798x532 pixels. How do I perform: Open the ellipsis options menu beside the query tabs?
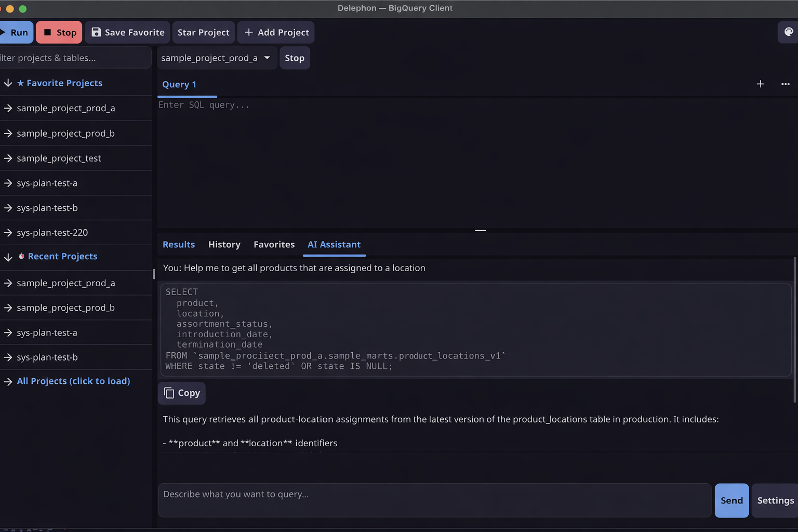point(786,84)
